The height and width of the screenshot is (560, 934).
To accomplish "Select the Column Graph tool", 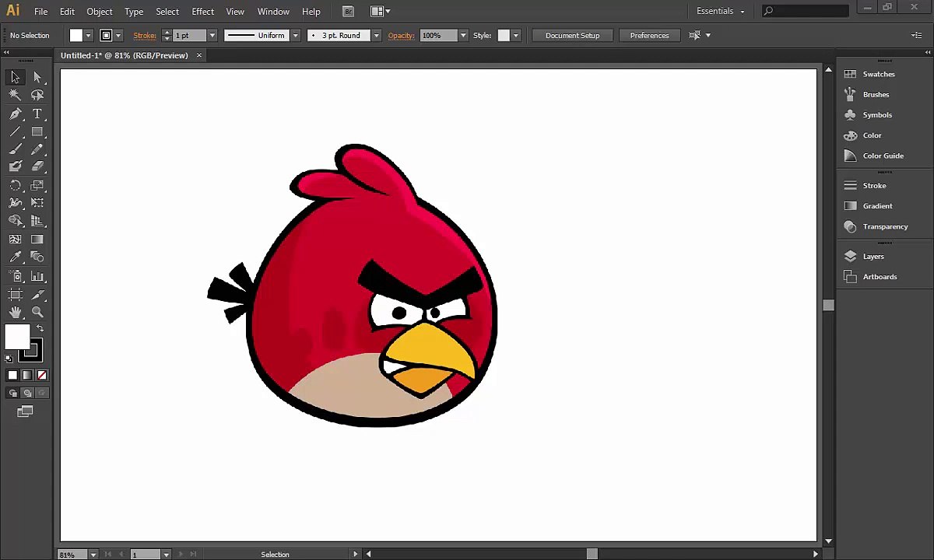I will [37, 276].
